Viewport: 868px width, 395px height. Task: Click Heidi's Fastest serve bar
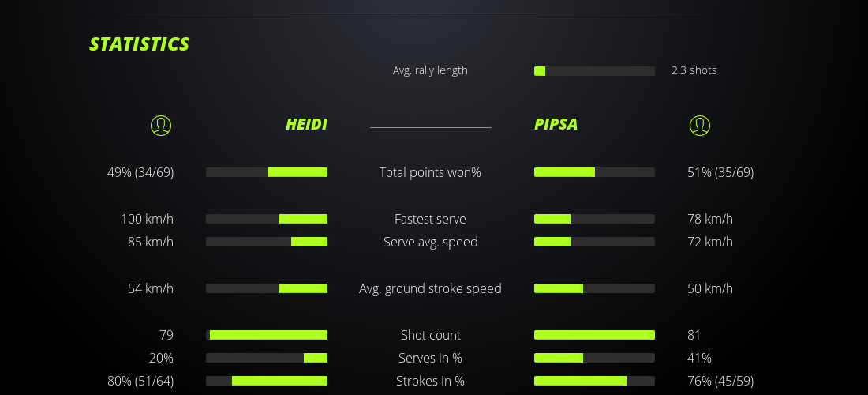point(267,219)
